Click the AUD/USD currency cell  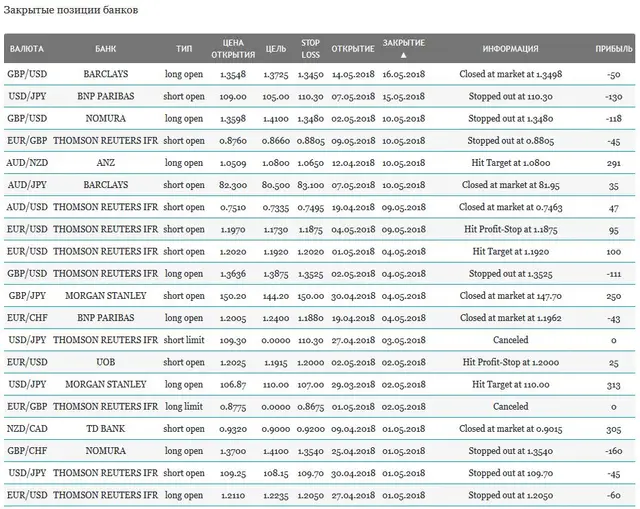coord(27,207)
